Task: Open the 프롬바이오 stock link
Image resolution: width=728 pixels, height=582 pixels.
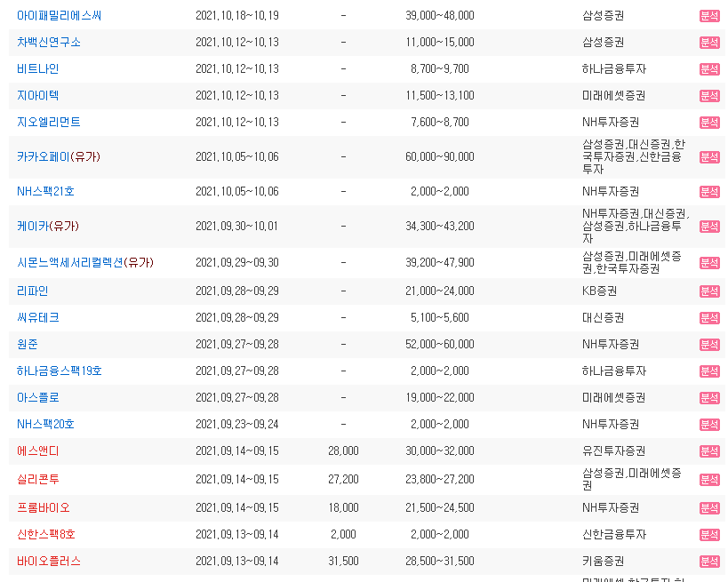Action: [x=44, y=507]
